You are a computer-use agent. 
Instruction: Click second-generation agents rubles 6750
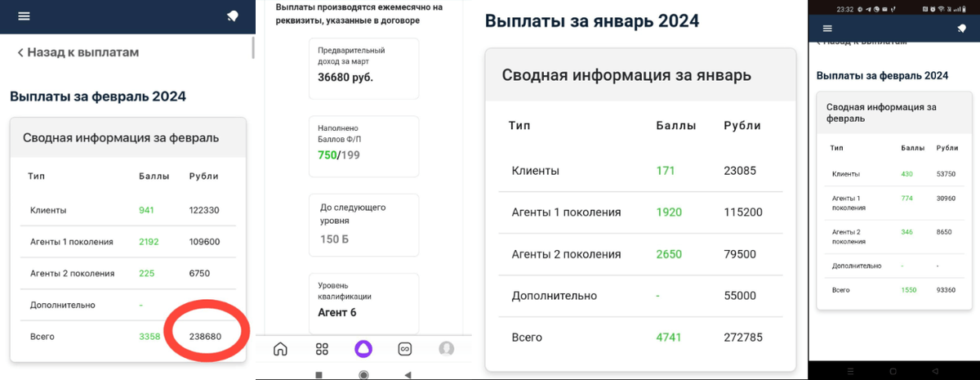tap(199, 274)
